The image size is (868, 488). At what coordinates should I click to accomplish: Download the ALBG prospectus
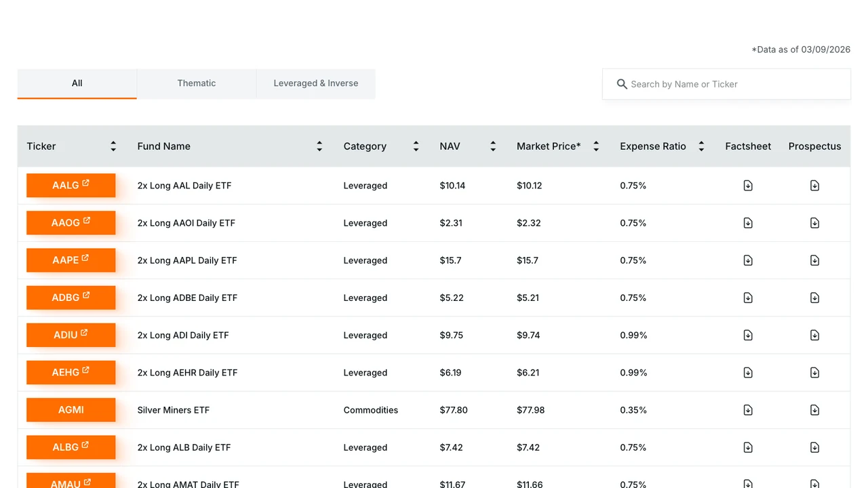[x=814, y=447]
